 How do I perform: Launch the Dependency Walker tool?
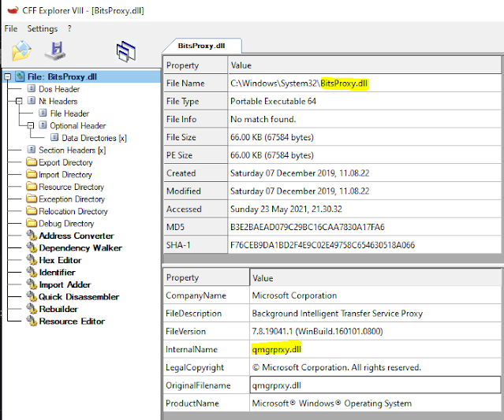(80, 248)
